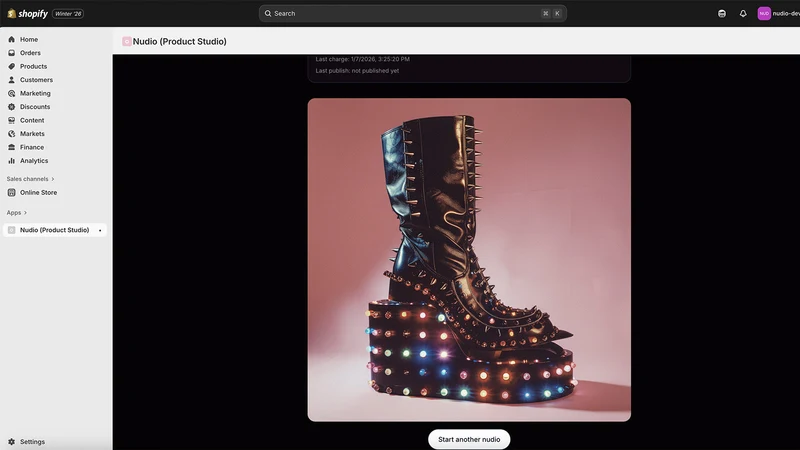Open Markets section
Viewport: 800px width, 450px height.
32,134
